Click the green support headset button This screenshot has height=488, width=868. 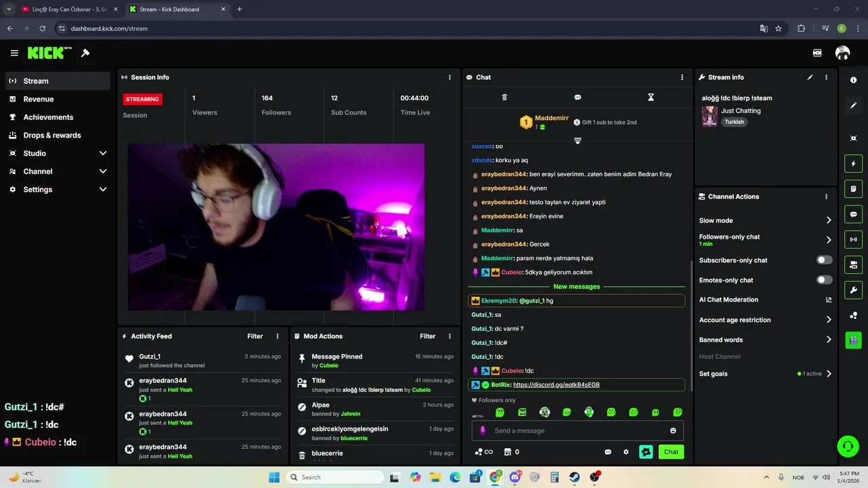point(848,446)
